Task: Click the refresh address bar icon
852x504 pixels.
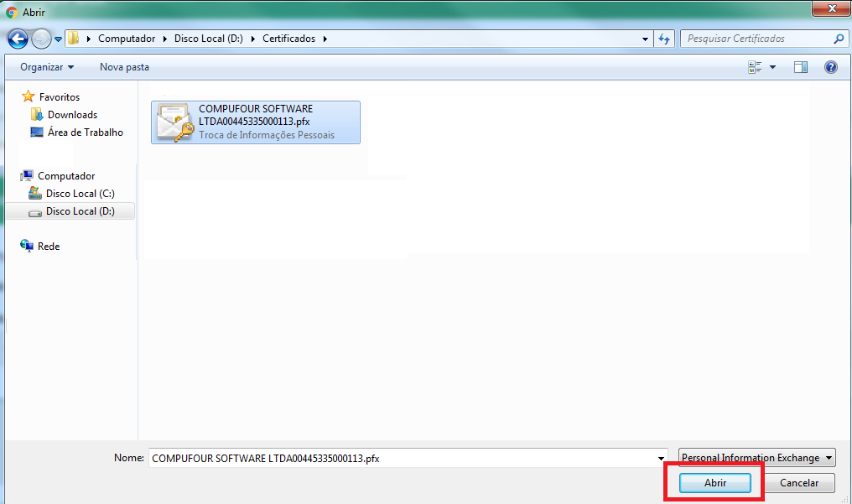Action: pyautogui.click(x=665, y=39)
